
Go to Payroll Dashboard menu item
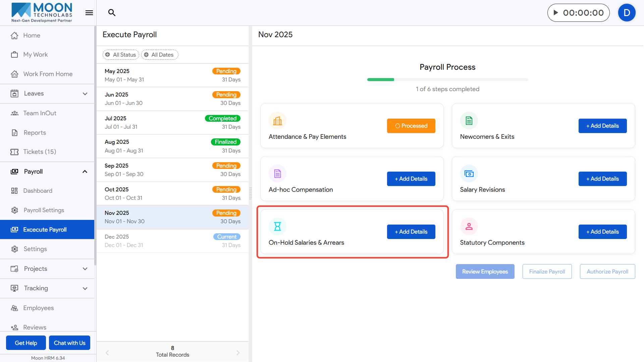click(38, 191)
